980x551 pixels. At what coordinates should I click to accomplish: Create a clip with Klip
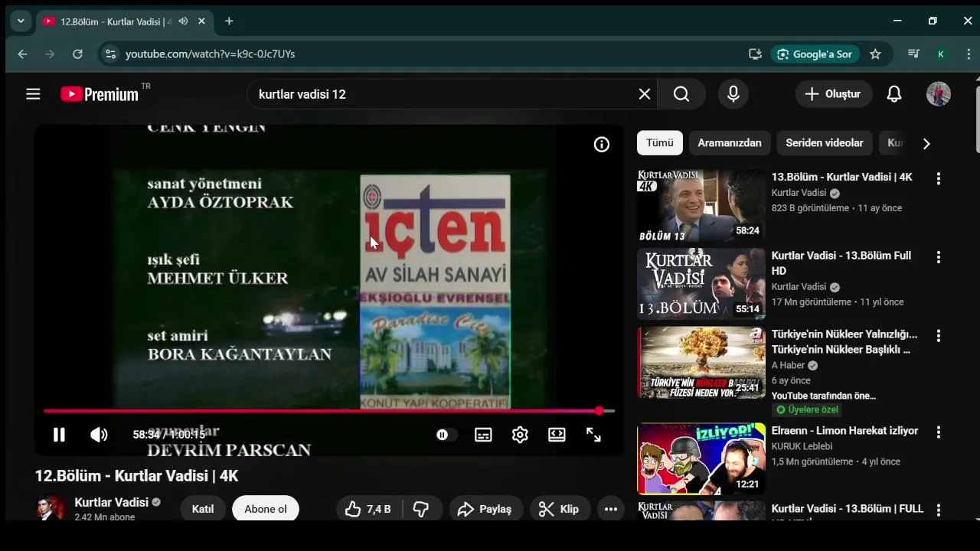560,509
